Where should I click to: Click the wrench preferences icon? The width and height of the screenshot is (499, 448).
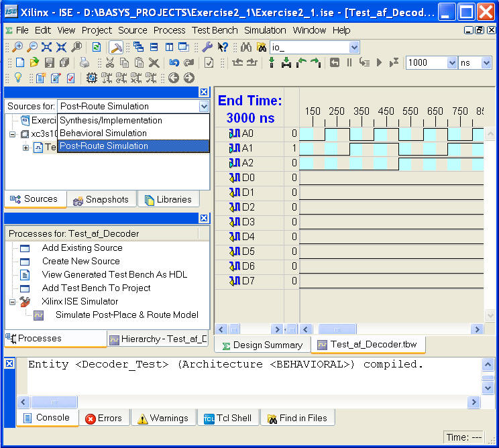tap(207, 47)
